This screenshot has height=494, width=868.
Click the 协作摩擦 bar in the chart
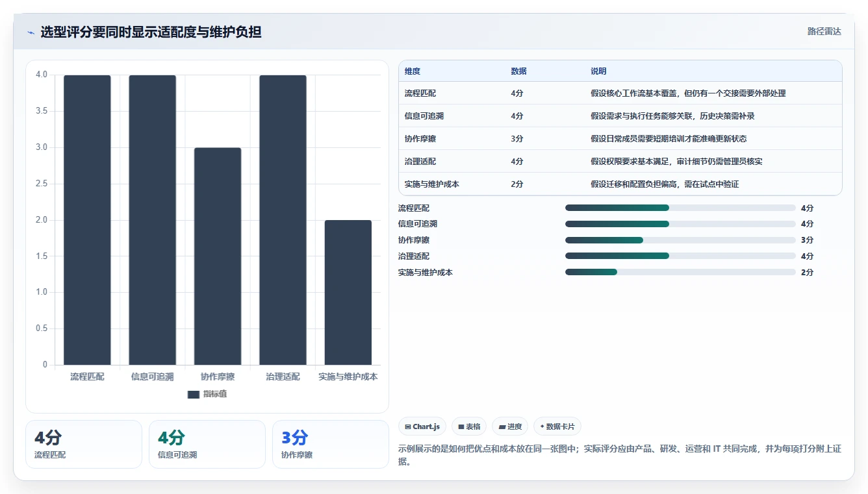218,256
